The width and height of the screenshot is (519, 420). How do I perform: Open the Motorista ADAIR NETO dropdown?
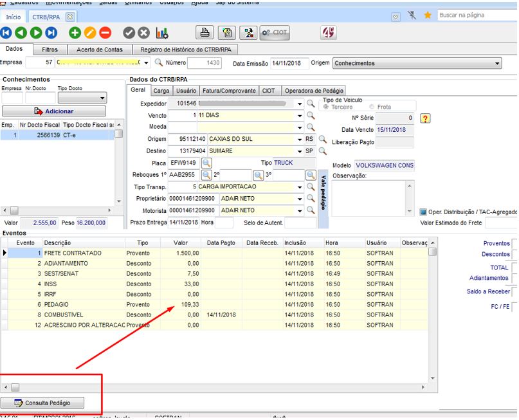[299, 210]
